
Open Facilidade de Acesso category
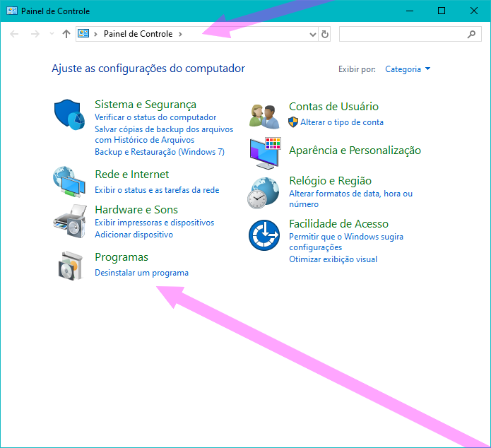pos(338,224)
